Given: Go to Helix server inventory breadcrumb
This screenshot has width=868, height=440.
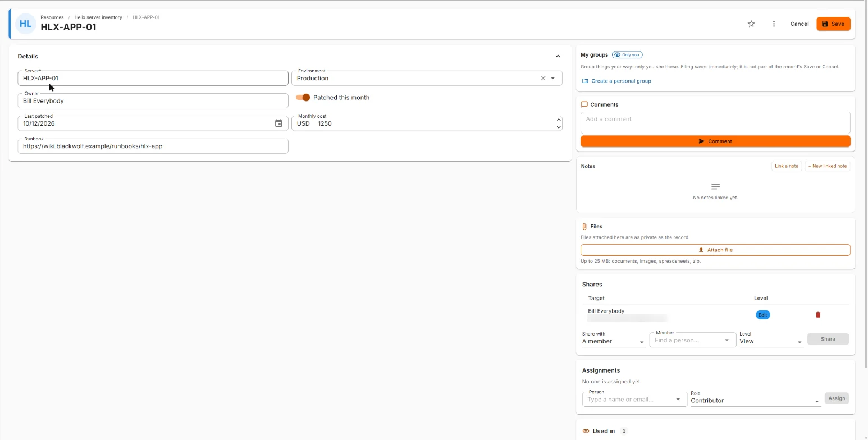Looking at the screenshot, I should pyautogui.click(x=98, y=17).
